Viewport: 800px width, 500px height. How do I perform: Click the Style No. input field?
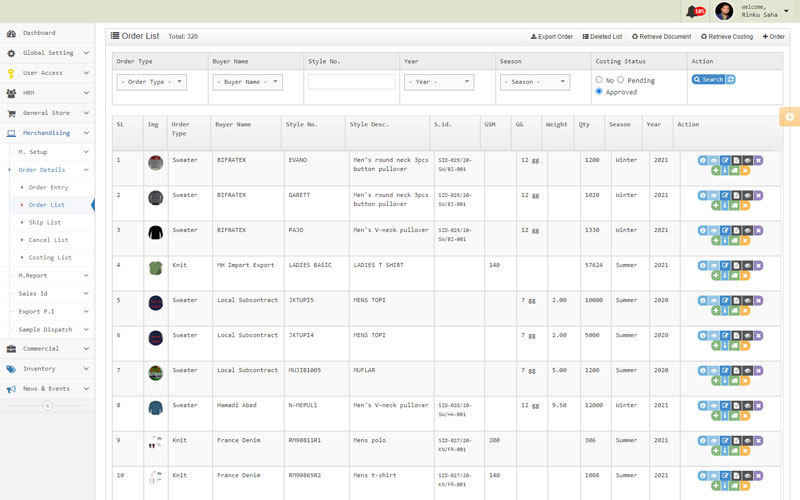pyautogui.click(x=352, y=82)
